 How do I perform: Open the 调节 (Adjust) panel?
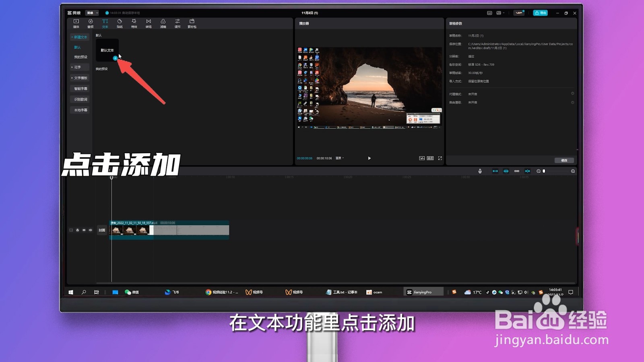[177, 23]
